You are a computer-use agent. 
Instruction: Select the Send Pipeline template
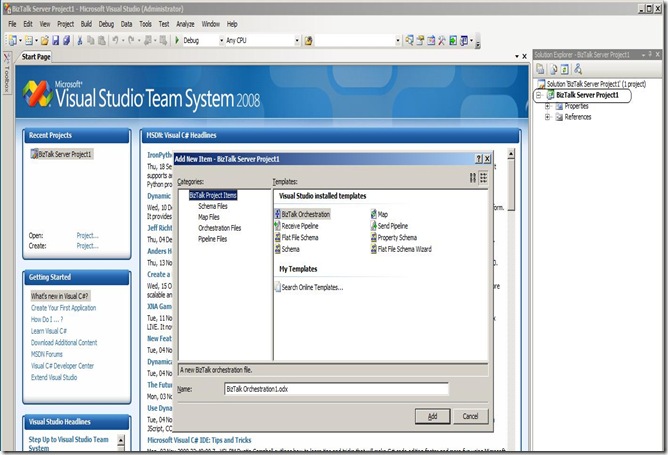coord(389,226)
